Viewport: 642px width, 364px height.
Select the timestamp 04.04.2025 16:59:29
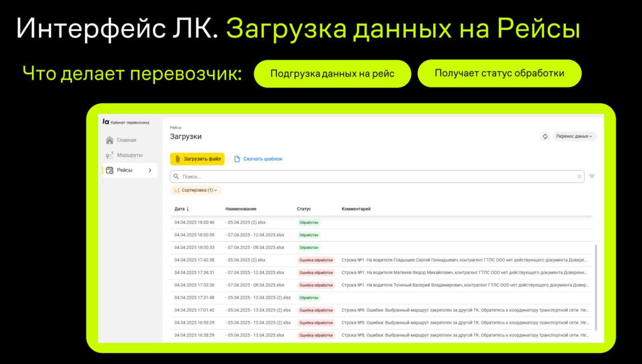[x=194, y=323]
